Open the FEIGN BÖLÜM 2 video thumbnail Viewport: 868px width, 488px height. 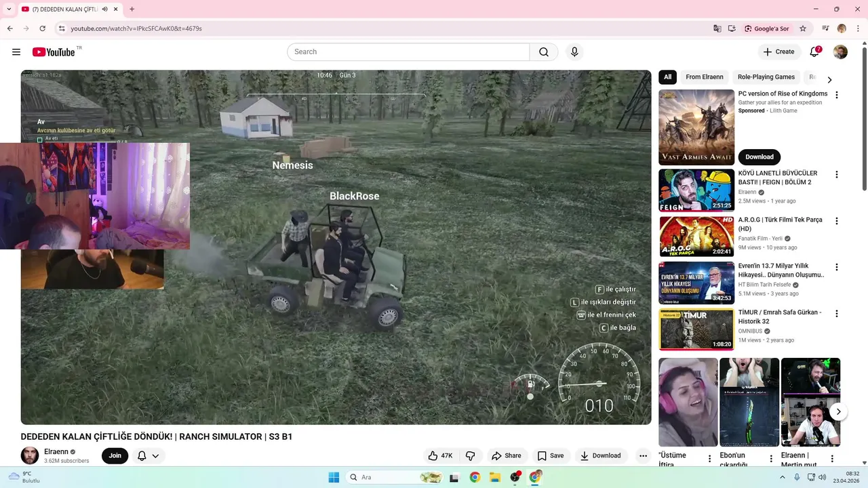[x=696, y=190]
